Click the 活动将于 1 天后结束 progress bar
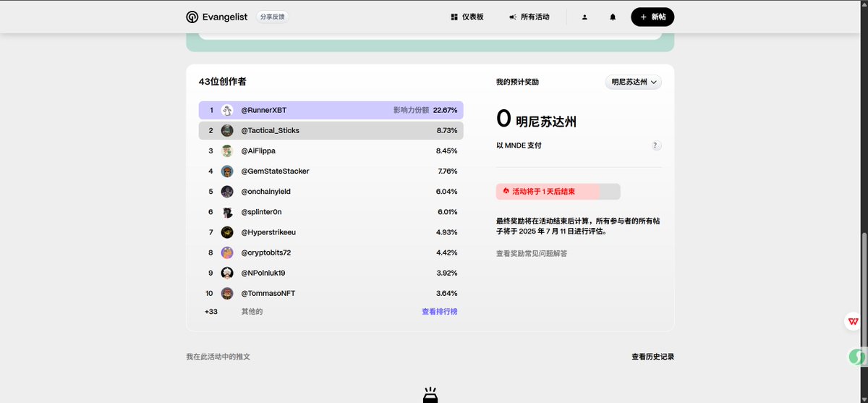 tap(558, 192)
